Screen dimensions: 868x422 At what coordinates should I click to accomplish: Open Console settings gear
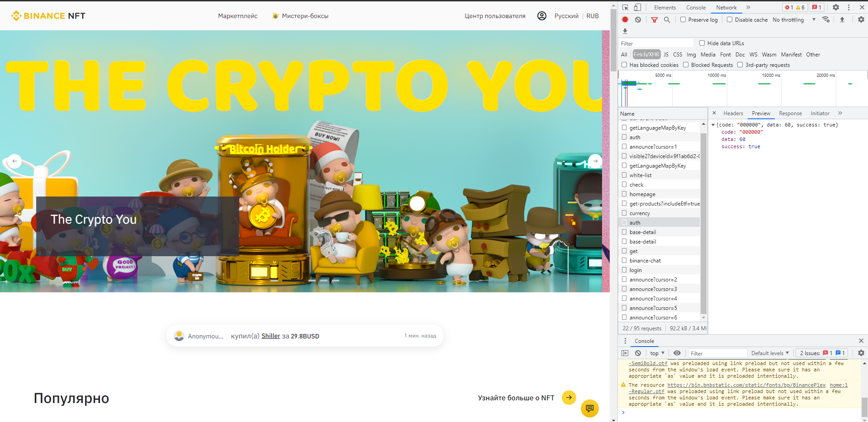point(861,353)
